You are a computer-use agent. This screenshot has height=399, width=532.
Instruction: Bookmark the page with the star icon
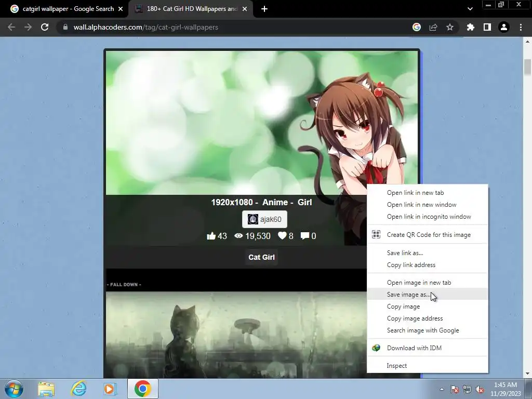pos(450,27)
